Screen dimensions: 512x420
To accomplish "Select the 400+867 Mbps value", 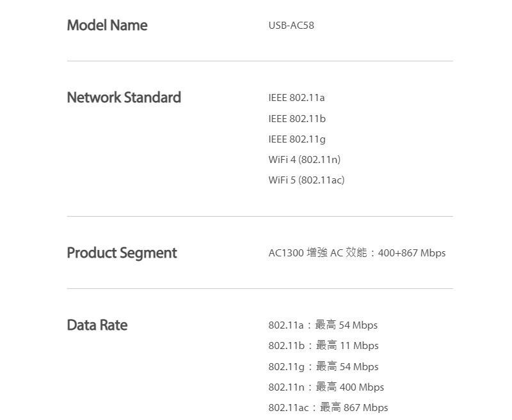I will (412, 253).
